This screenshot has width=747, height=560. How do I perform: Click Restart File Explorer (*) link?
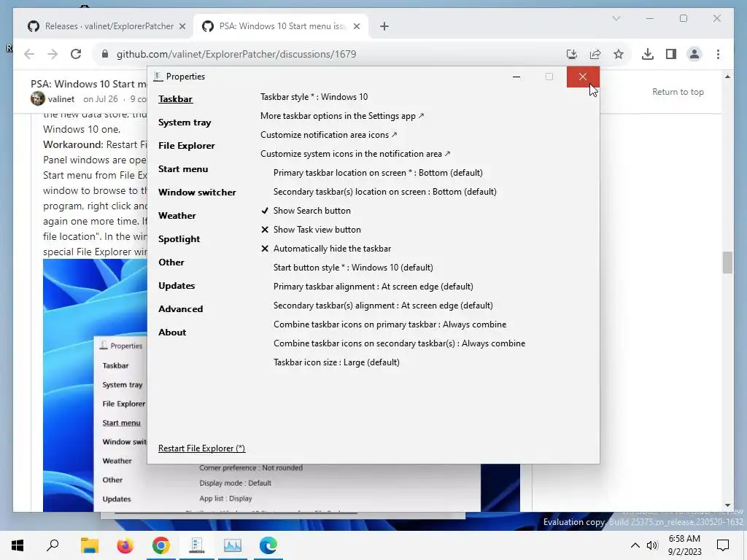[x=201, y=448]
